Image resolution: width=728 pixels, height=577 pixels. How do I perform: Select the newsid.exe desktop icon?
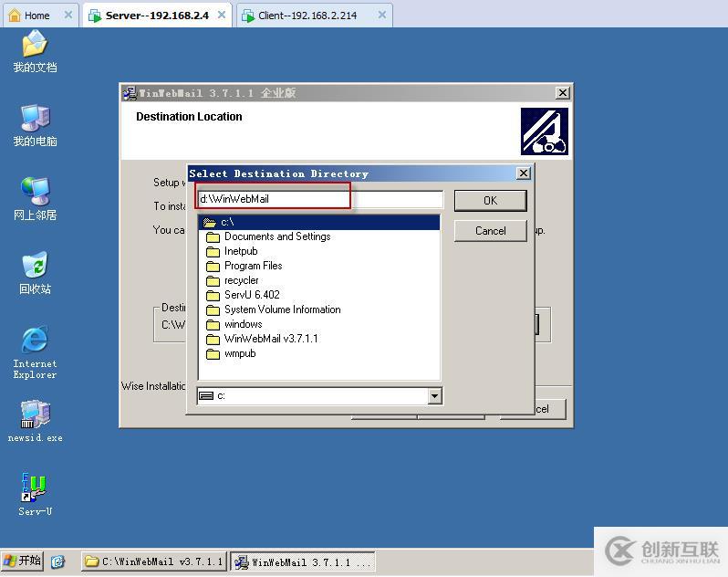point(35,421)
